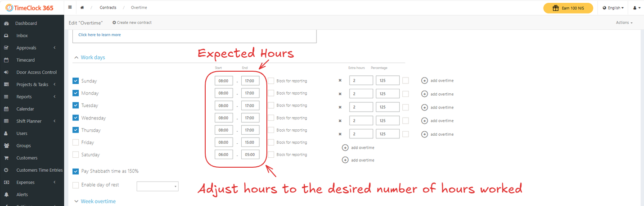Remove Sunday overtime row with x icon

[340, 81]
